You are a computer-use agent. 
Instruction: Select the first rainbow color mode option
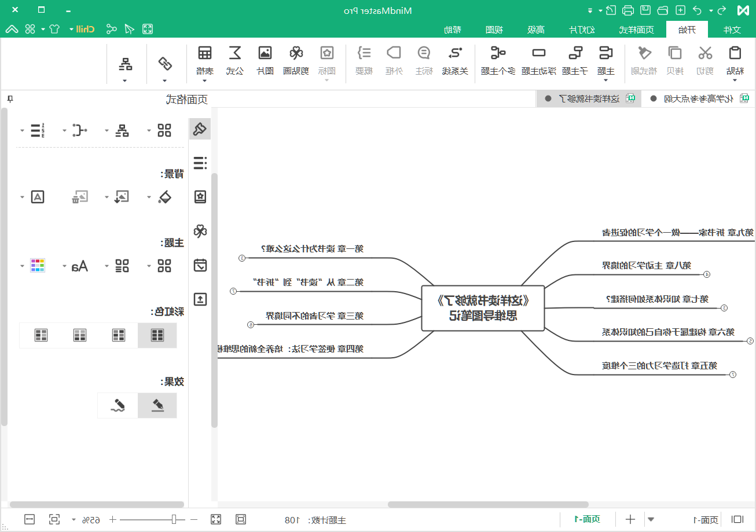157,335
